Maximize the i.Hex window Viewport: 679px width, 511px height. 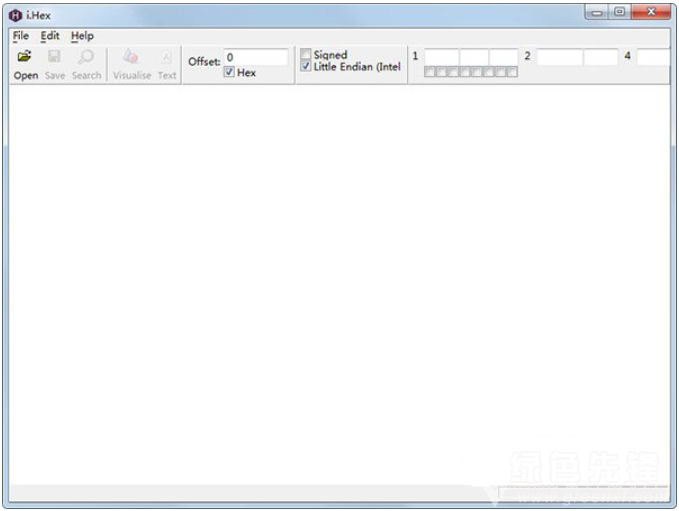[620, 13]
